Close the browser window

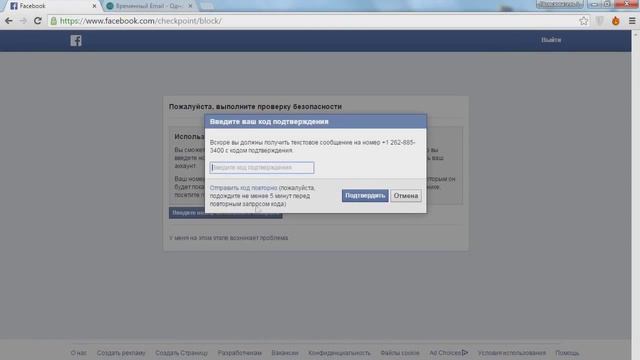627,4
